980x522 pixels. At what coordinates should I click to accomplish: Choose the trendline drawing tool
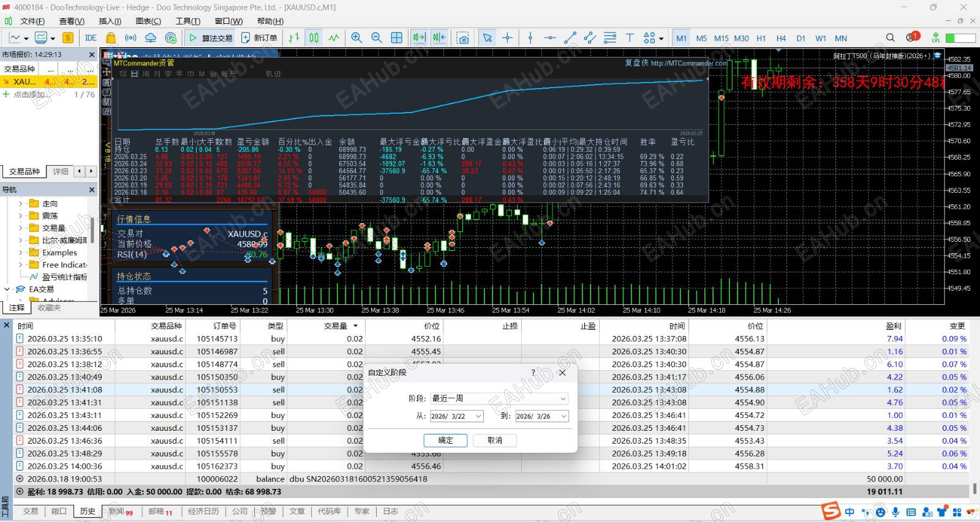570,38
